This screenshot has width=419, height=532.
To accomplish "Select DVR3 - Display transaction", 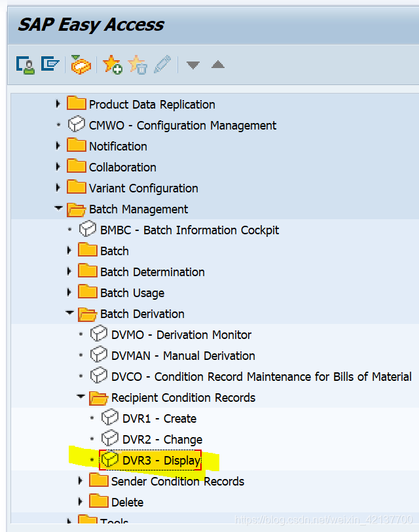I will point(162,461).
